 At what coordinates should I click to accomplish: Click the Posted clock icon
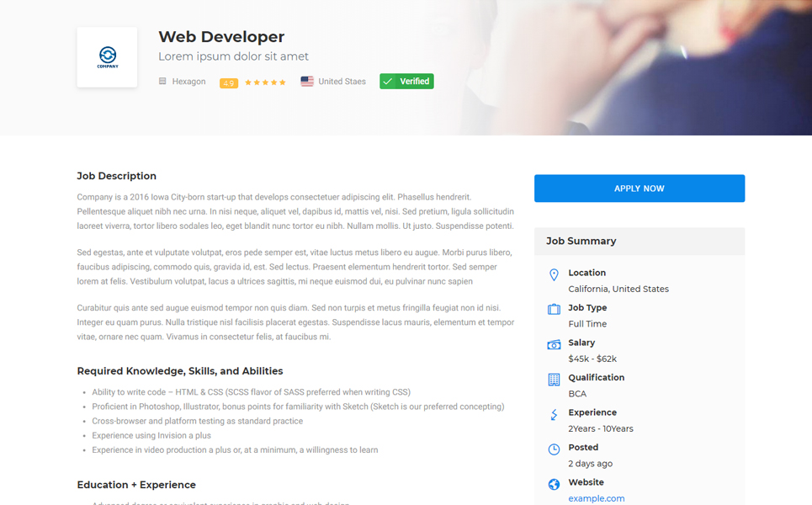554,449
